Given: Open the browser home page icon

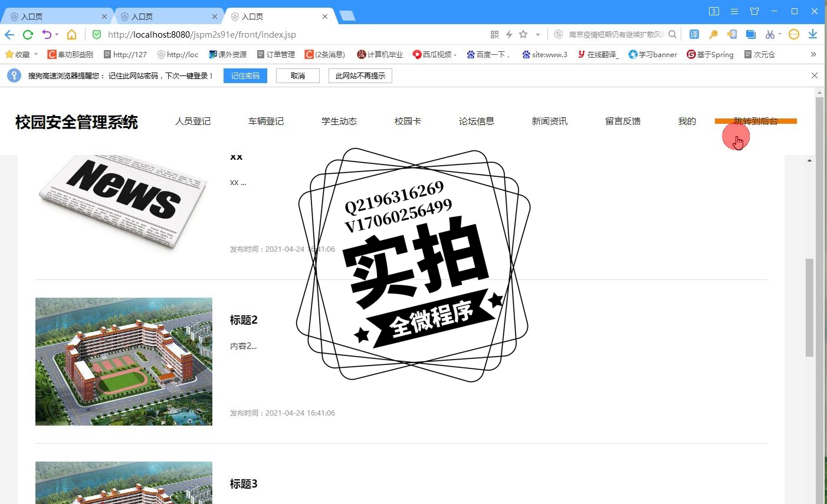Looking at the screenshot, I should (71, 34).
